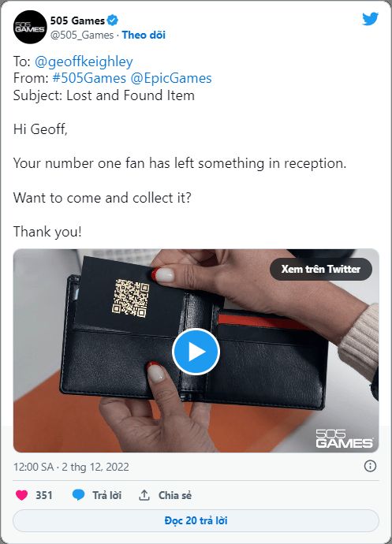Open the #505Games hashtag link
Image resolution: width=392 pixels, height=544 pixels.
click(89, 78)
